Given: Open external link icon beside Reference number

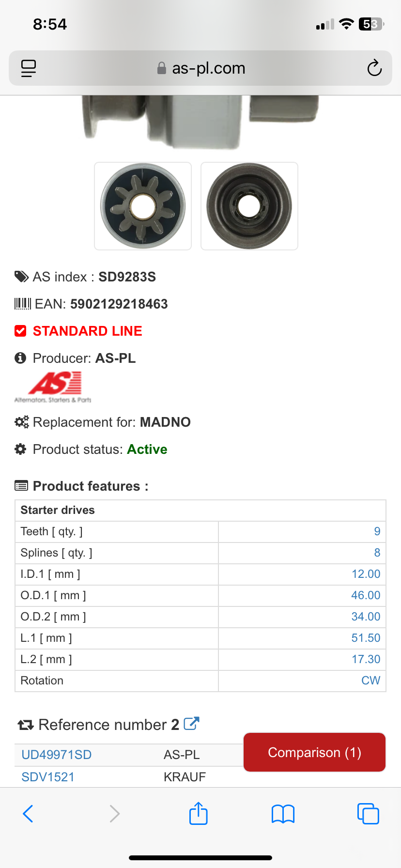Looking at the screenshot, I should [192, 724].
